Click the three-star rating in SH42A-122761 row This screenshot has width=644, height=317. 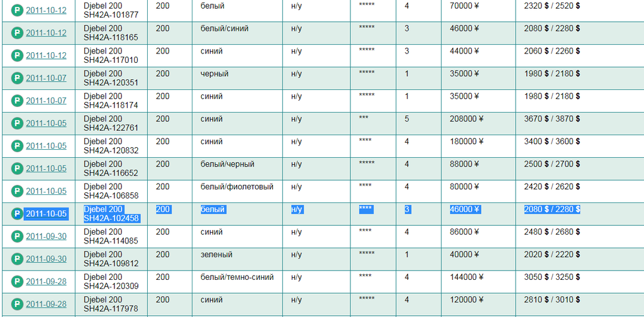(x=364, y=118)
